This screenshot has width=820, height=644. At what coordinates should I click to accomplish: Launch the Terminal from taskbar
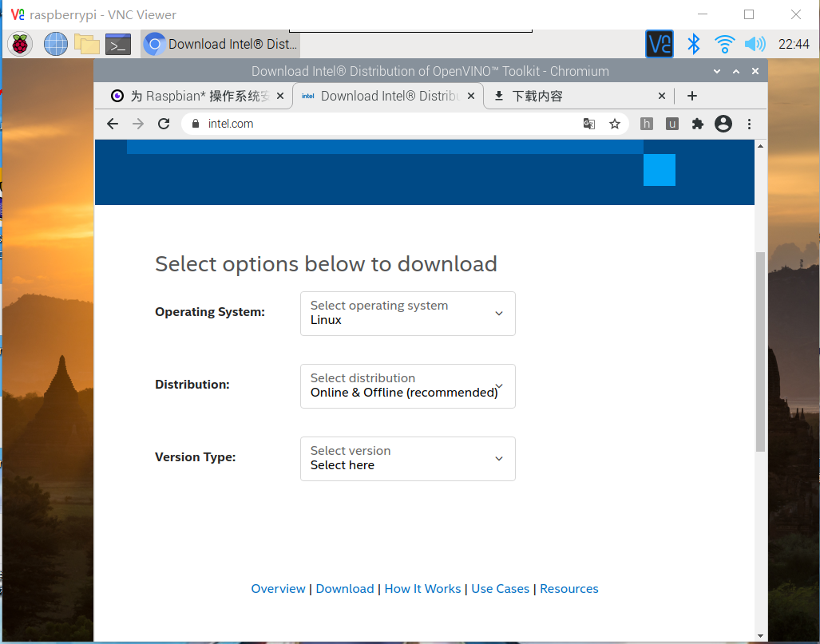[x=118, y=44]
